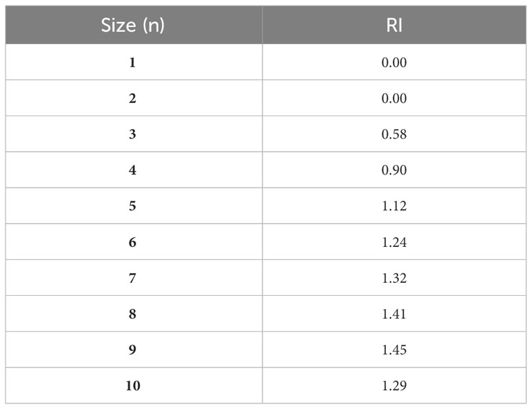Screen dimensions: 532x409
Task: Click the RI value 1.12
Action: pos(396,206)
